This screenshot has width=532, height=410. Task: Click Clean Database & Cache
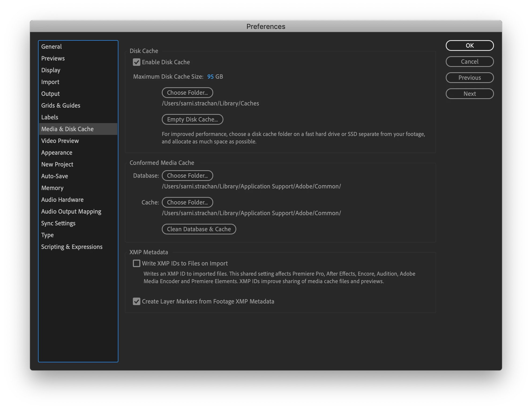point(199,229)
